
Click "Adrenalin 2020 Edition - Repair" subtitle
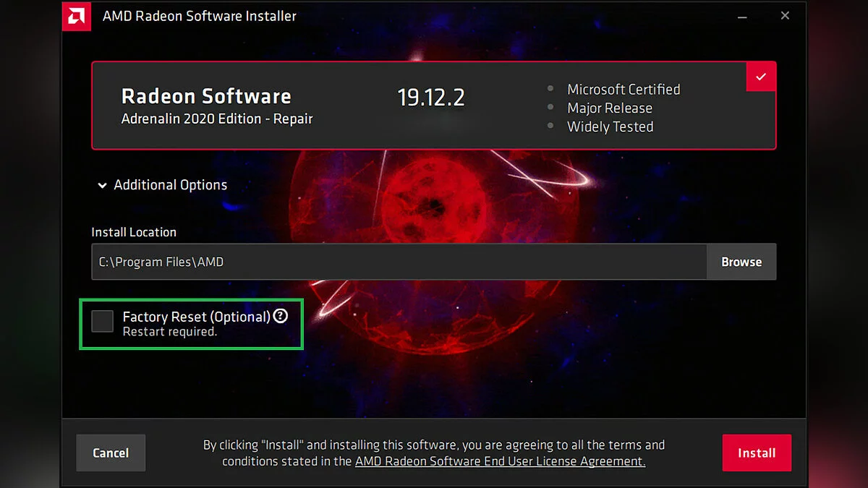click(x=217, y=119)
